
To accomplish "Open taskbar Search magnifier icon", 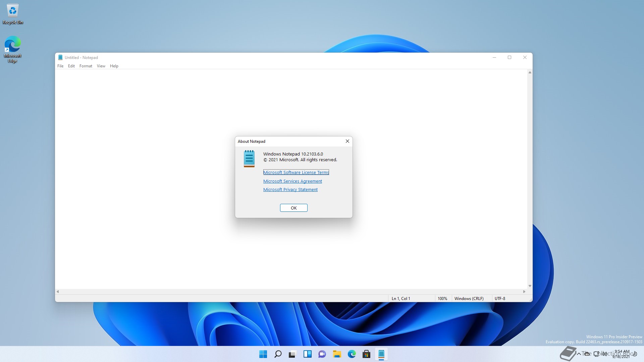I will [278, 354].
